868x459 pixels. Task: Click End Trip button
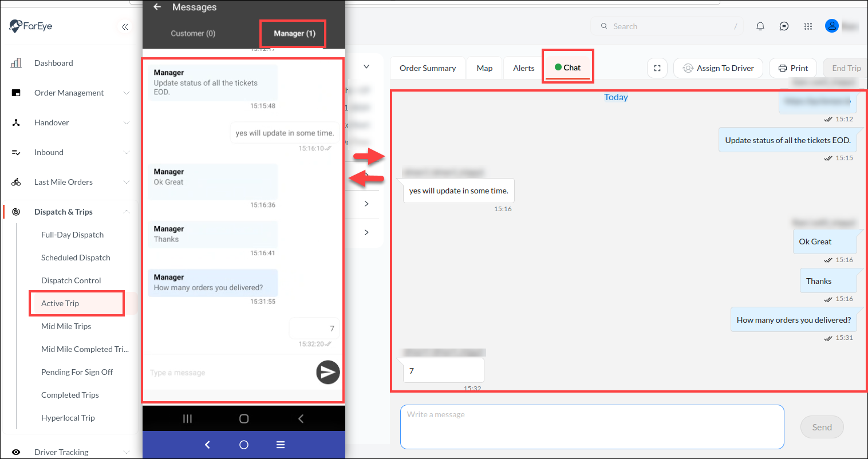coord(846,68)
